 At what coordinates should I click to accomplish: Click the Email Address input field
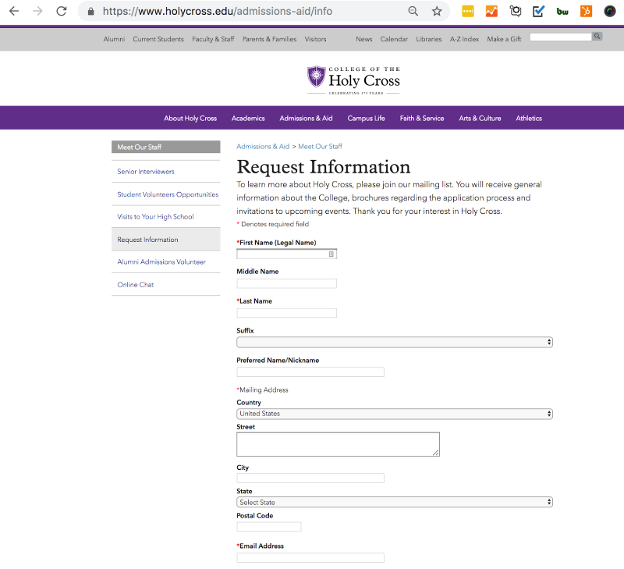coord(310,557)
